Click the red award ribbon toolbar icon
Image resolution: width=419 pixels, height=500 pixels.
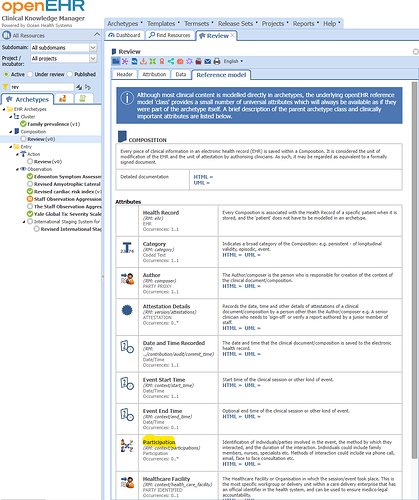162,61
